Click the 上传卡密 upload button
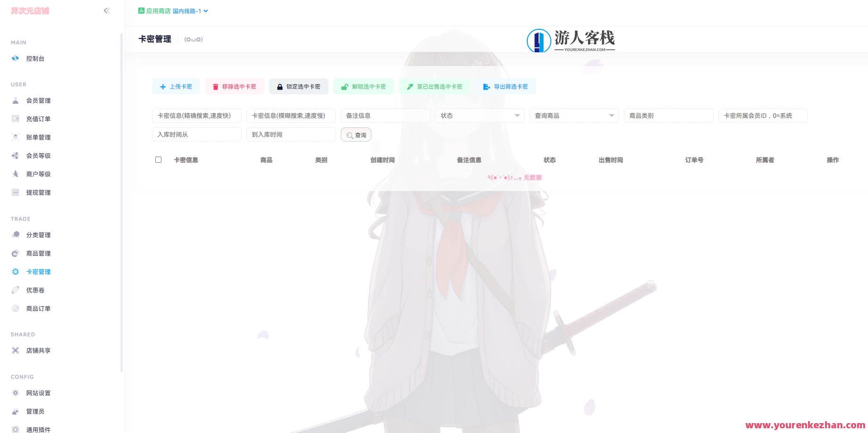Screen dimensions: 868x433 coord(176,86)
